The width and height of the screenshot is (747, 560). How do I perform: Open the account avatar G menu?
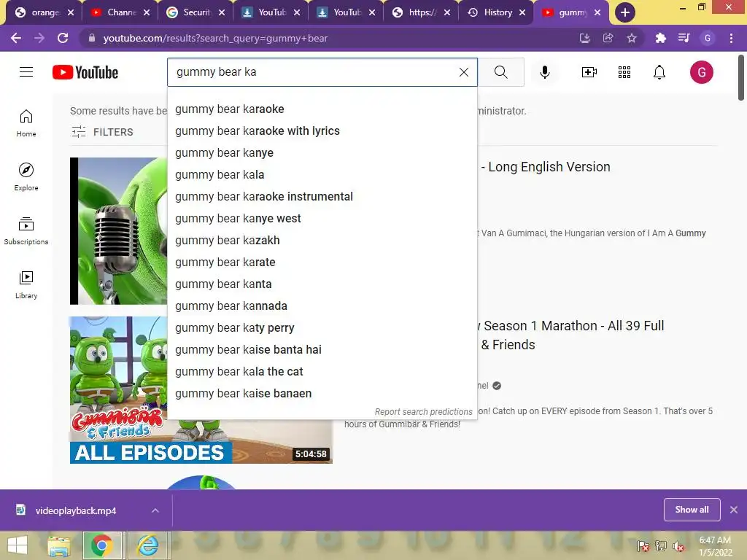(x=701, y=72)
